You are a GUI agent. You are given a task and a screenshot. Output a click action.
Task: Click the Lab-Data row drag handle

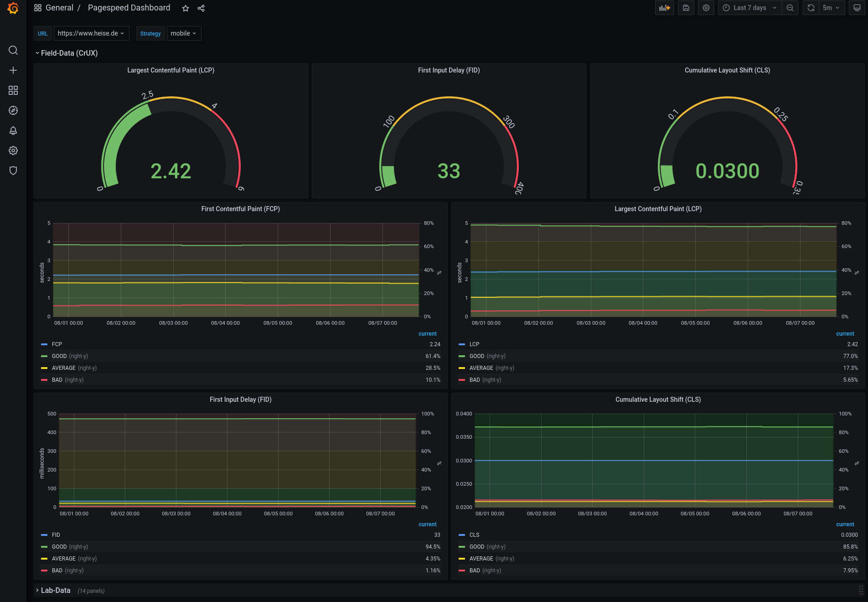tap(861, 590)
